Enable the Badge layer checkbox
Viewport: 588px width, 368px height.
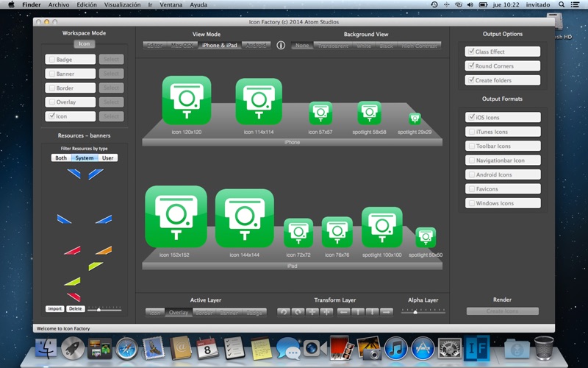pyautogui.click(x=52, y=60)
